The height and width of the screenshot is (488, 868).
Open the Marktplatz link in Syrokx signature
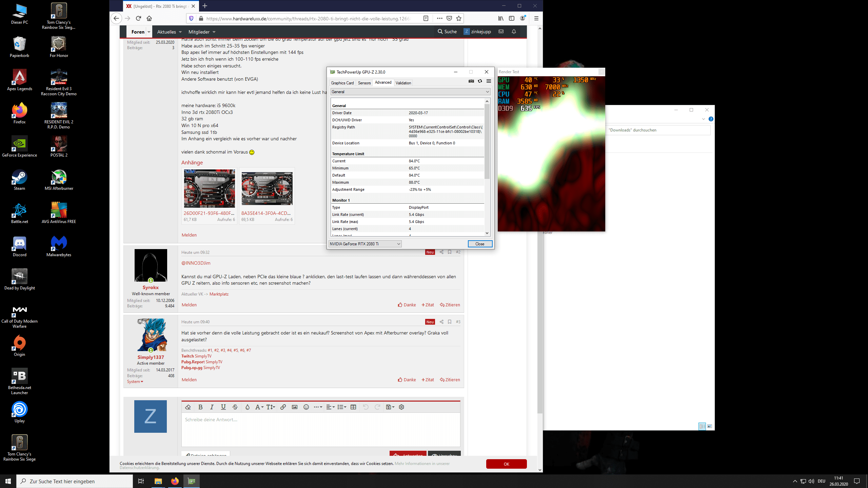coord(219,294)
